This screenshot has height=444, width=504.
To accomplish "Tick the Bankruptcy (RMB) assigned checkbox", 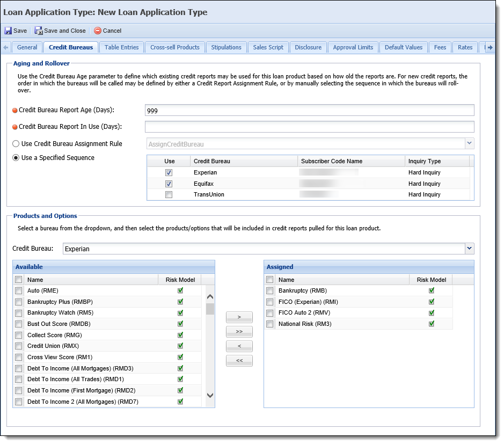I will 269,291.
